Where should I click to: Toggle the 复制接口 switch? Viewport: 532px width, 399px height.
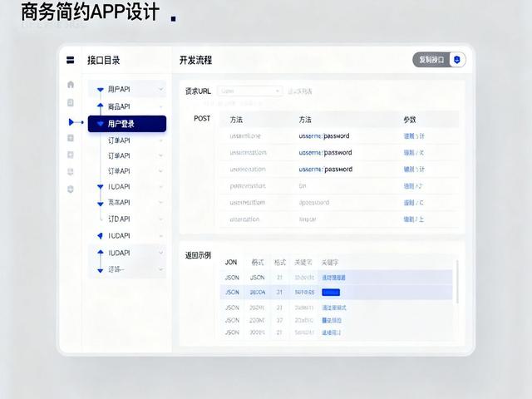[439, 60]
